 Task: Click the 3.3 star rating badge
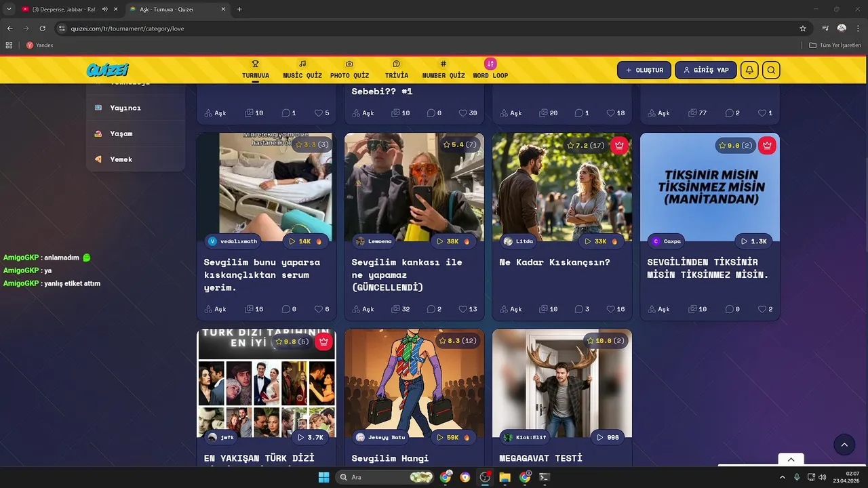pyautogui.click(x=312, y=145)
